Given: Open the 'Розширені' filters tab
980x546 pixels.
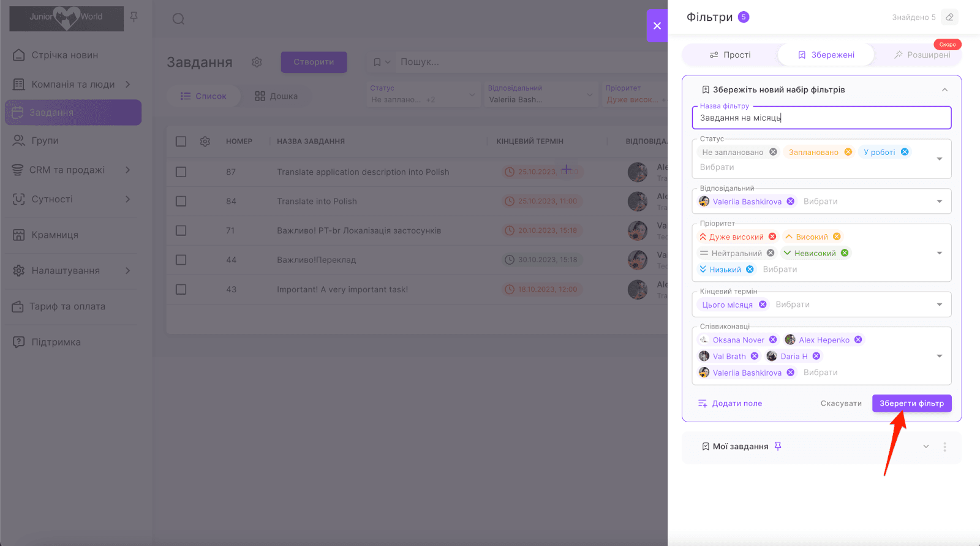Looking at the screenshot, I should coord(922,55).
